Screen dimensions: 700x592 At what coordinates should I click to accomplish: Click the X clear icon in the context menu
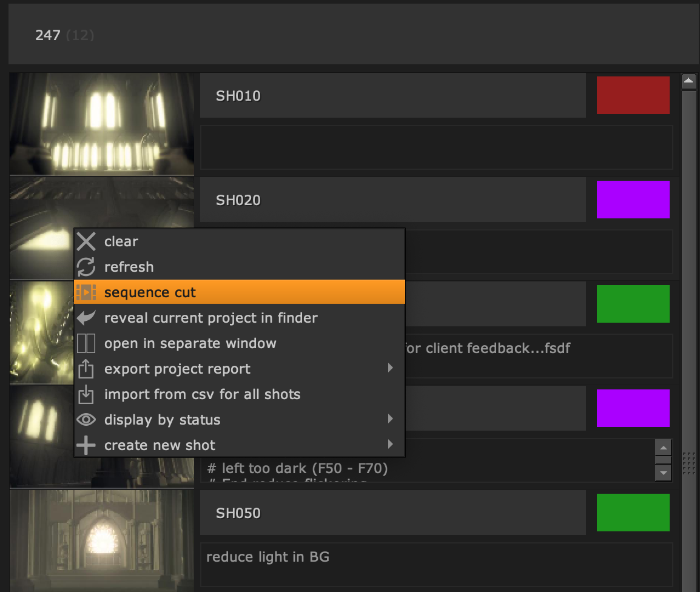point(86,241)
